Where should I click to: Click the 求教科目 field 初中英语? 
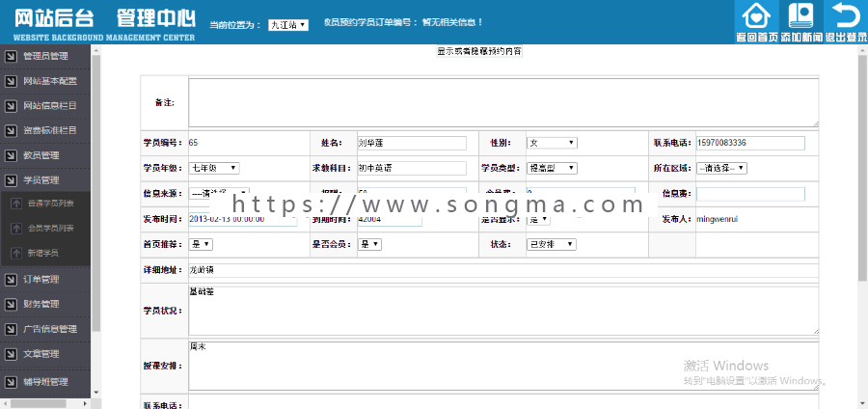412,168
